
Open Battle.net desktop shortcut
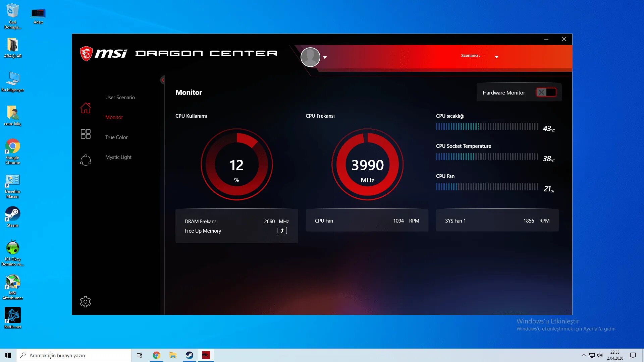point(12,318)
